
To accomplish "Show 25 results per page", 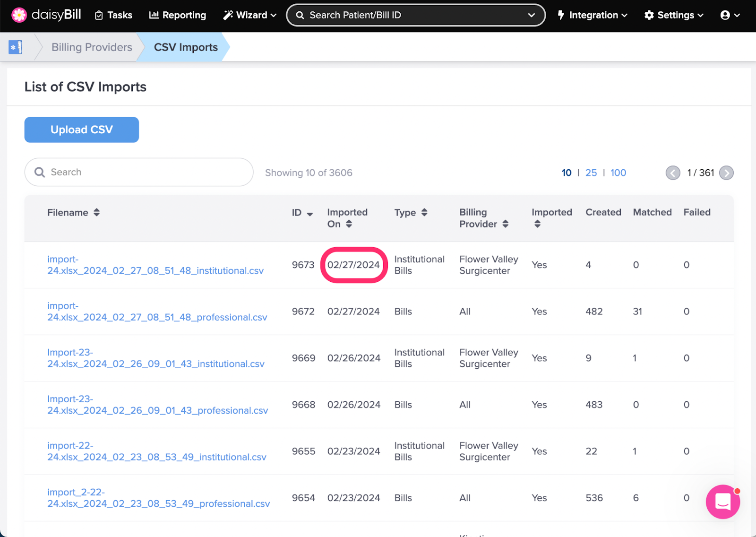I will coord(591,173).
